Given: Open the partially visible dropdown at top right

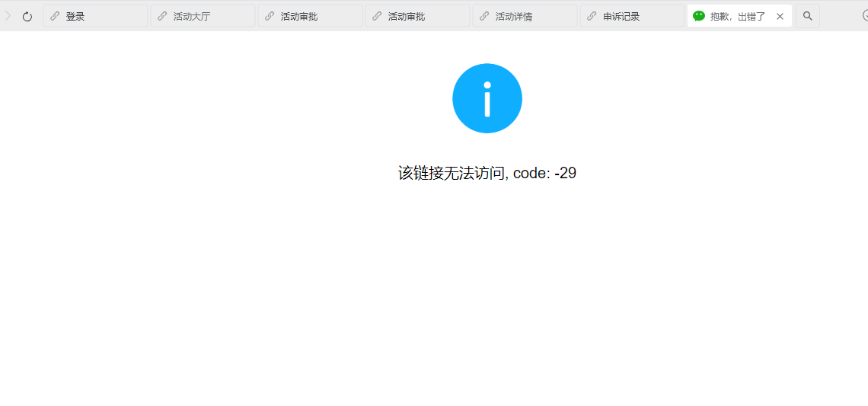Looking at the screenshot, I should 865,16.
